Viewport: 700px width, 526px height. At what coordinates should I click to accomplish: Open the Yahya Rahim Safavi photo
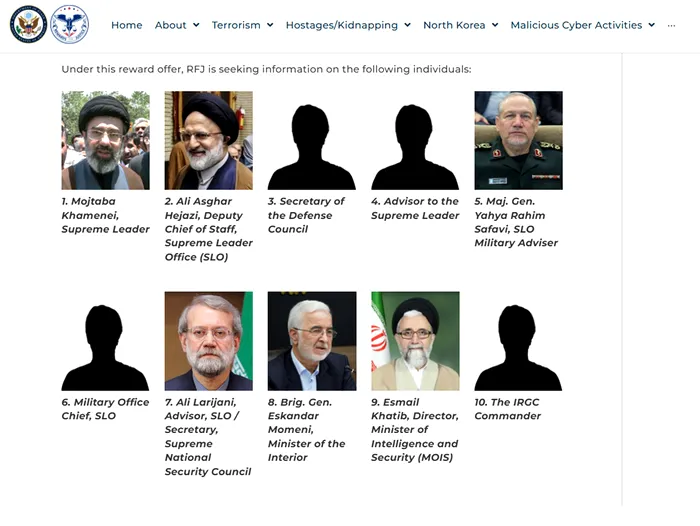click(x=518, y=140)
